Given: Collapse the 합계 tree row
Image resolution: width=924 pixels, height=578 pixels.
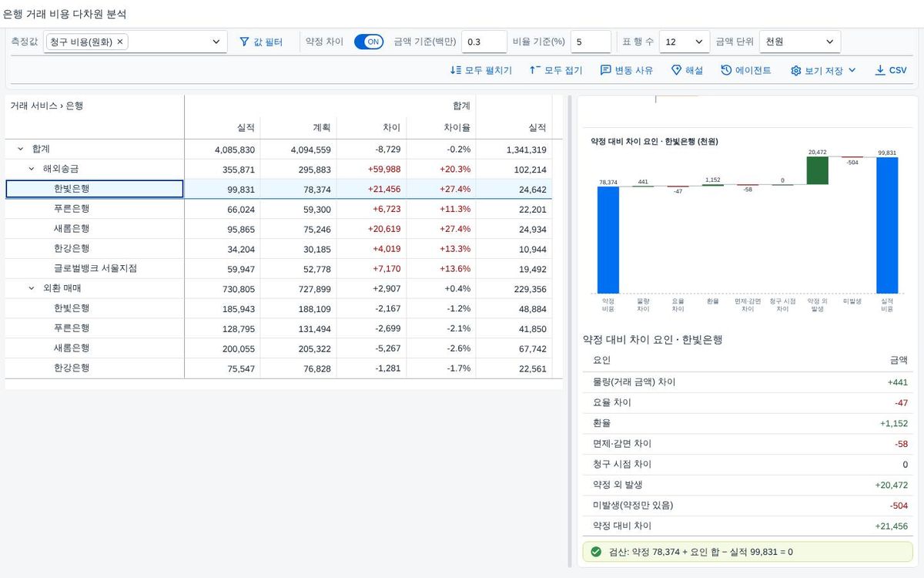Looking at the screenshot, I should click(20, 149).
